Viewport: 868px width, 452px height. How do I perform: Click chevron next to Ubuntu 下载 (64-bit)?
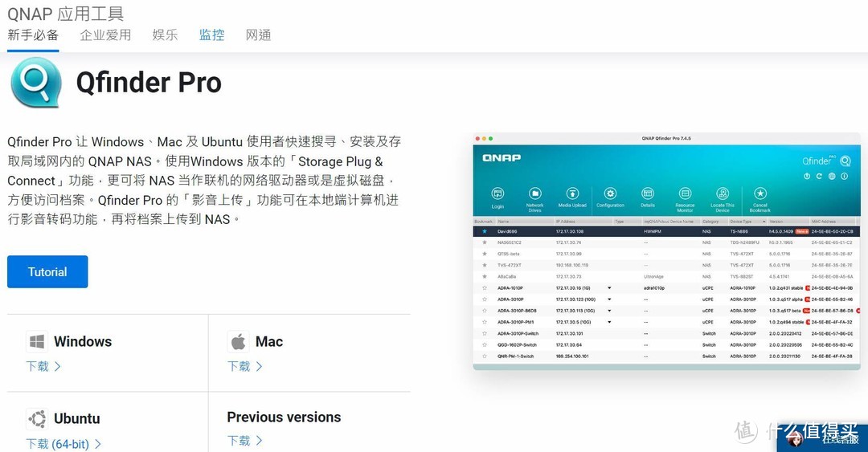[x=98, y=444]
